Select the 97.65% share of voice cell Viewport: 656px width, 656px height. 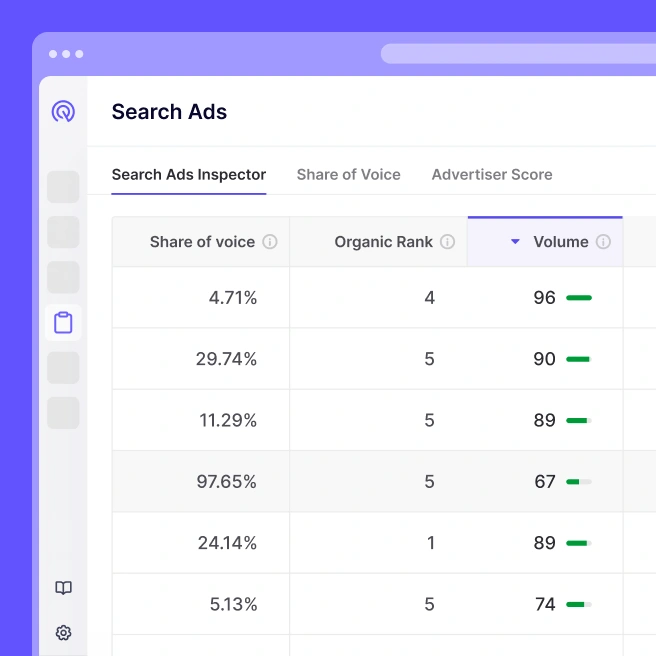click(201, 482)
